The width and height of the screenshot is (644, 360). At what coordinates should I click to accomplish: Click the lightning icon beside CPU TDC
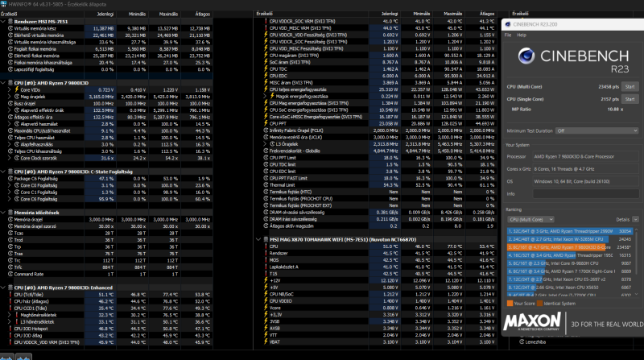click(x=266, y=69)
